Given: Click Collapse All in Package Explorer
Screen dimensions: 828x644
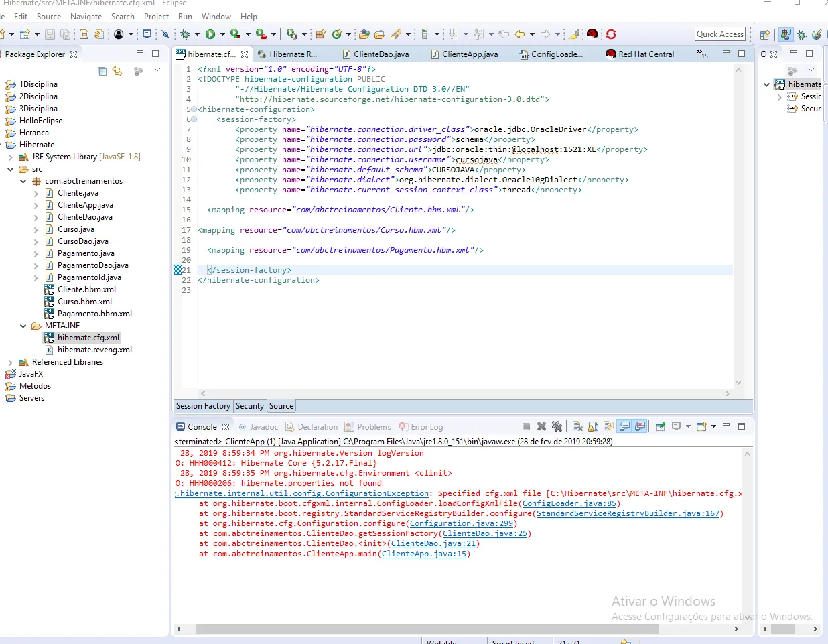Looking at the screenshot, I should pos(102,71).
